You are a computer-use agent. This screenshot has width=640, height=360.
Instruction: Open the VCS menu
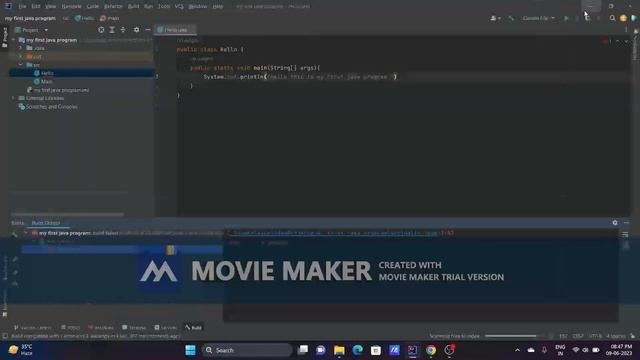pos(179,7)
